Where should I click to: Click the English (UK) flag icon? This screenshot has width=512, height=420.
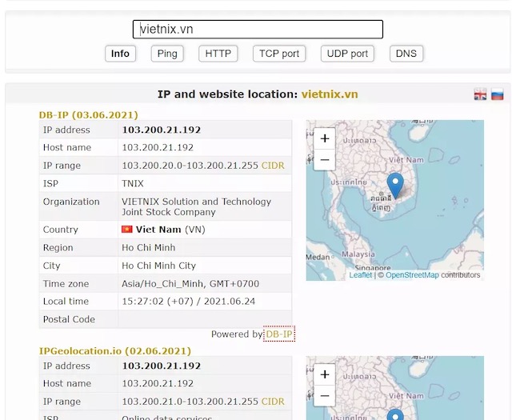point(480,94)
